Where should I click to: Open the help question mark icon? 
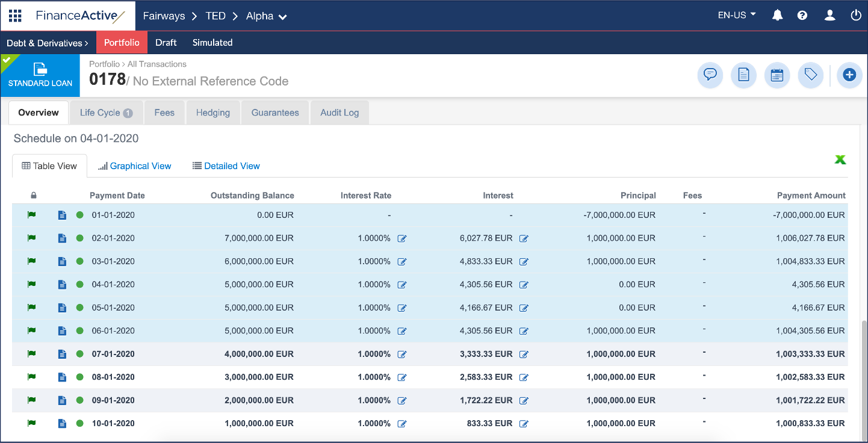pos(802,16)
